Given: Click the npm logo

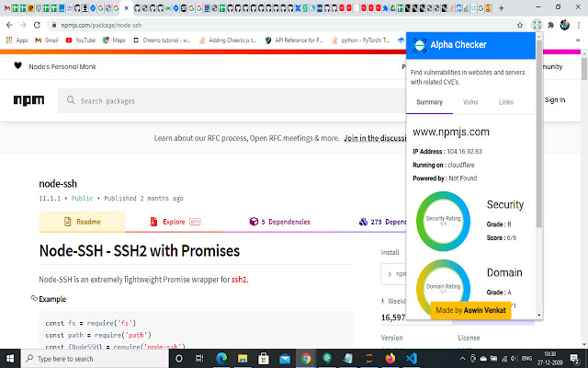Looking at the screenshot, I should coord(28,100).
